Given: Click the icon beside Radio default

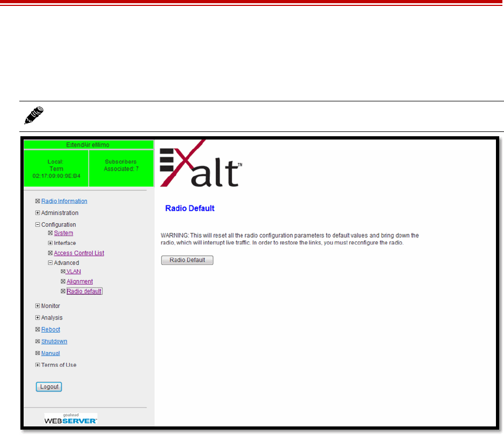Looking at the screenshot, I should click(63, 291).
